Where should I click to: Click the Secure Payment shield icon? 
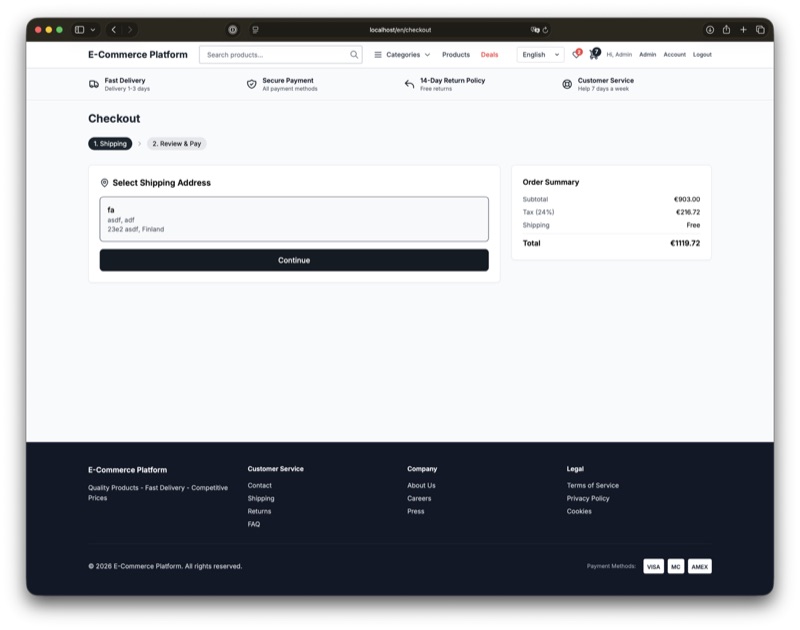[x=252, y=84]
